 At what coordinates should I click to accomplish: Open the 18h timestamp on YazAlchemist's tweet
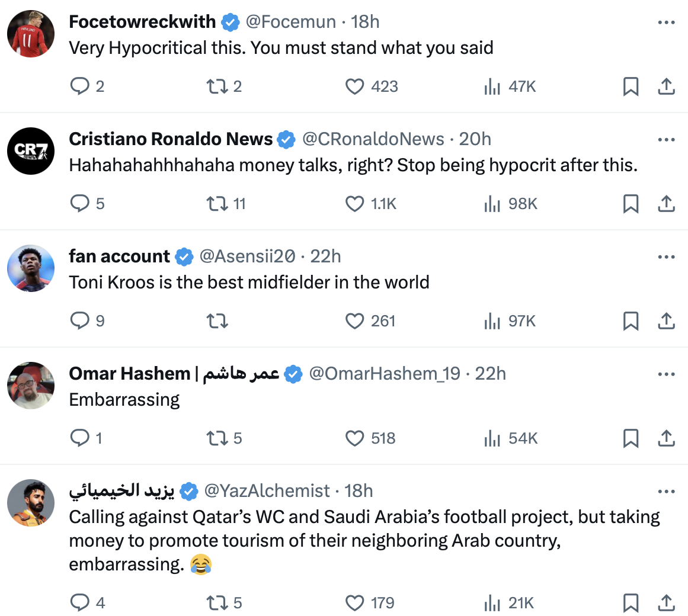click(359, 491)
